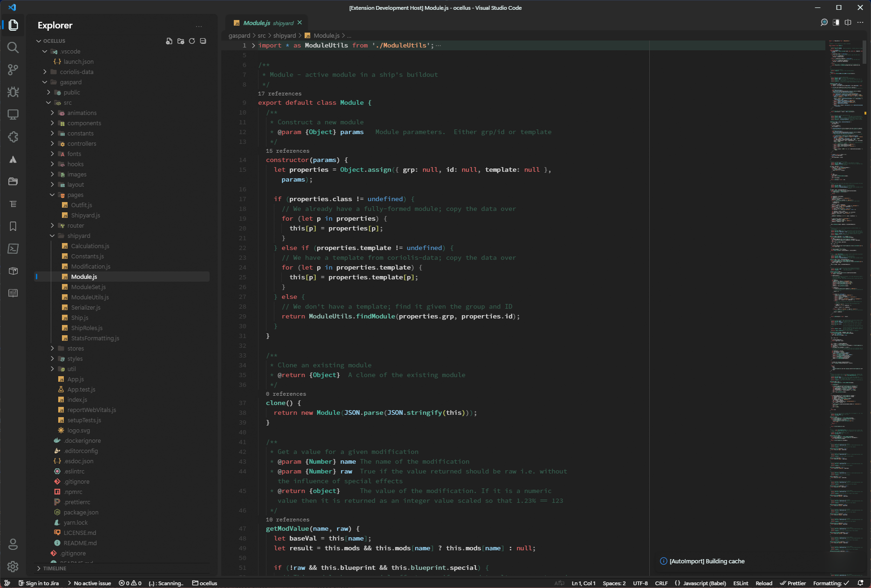871x588 pixels.
Task: Toggle Formatting status bar item
Action: pyautogui.click(x=831, y=583)
